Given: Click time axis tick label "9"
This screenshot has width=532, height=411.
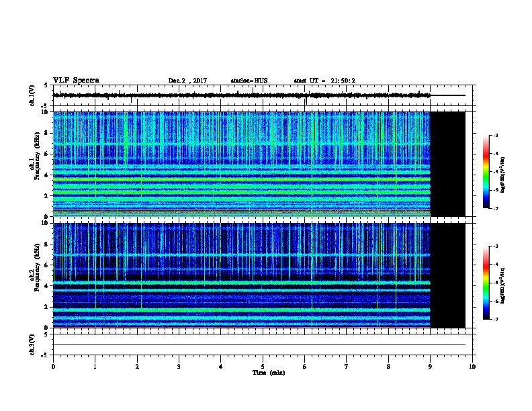Looking at the screenshot, I should (x=430, y=367).
